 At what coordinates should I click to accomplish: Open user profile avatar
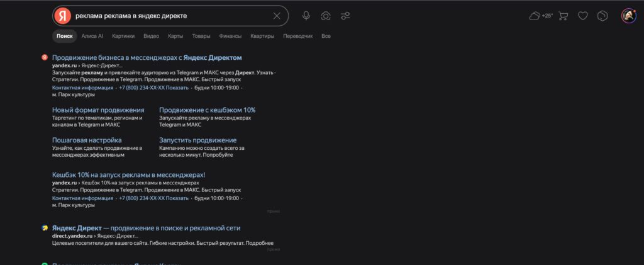[629, 16]
